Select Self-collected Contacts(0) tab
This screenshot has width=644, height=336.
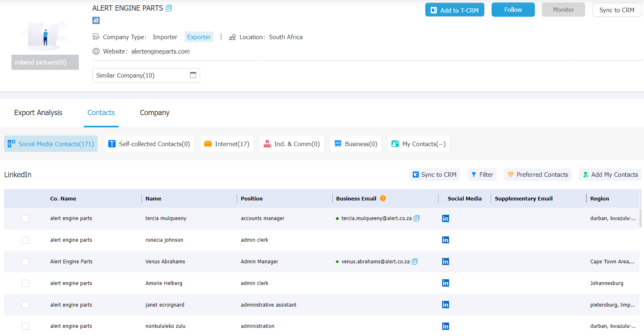click(149, 144)
